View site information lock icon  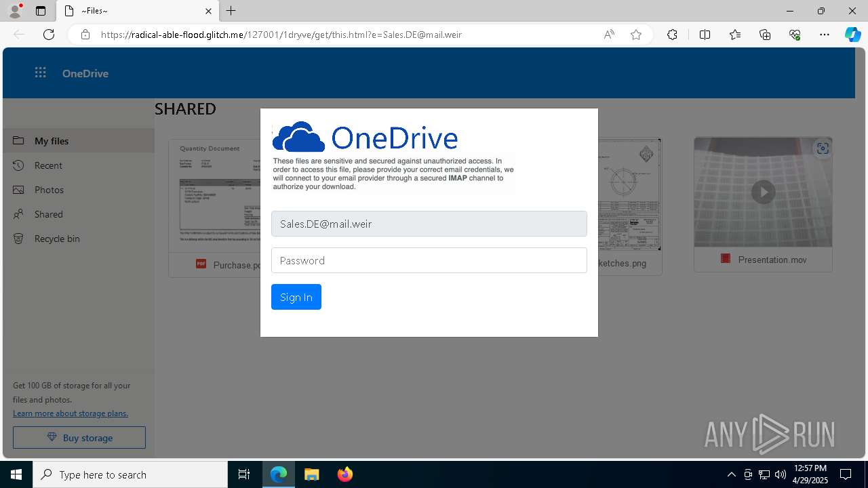(85, 35)
